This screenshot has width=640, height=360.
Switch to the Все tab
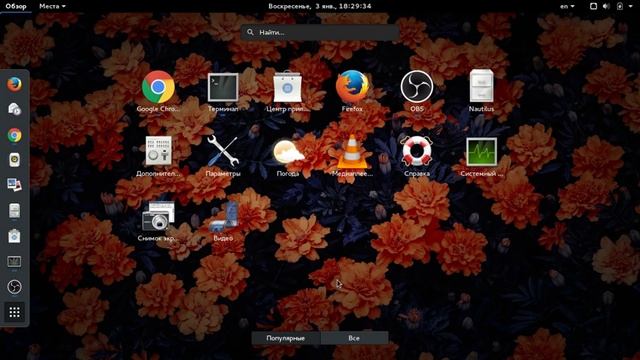point(354,338)
